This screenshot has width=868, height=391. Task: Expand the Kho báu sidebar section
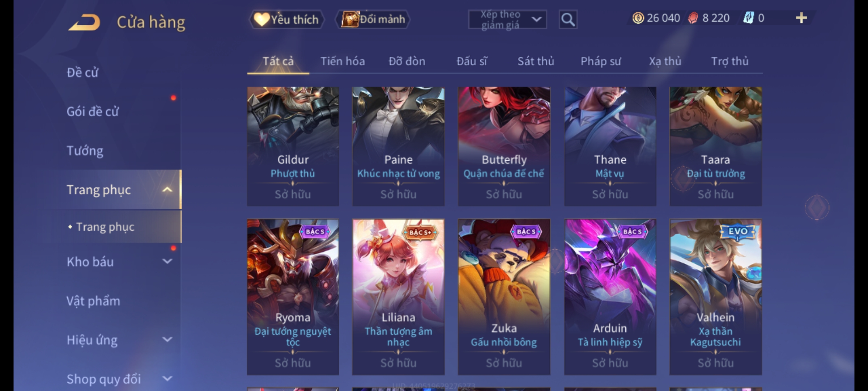167,261
